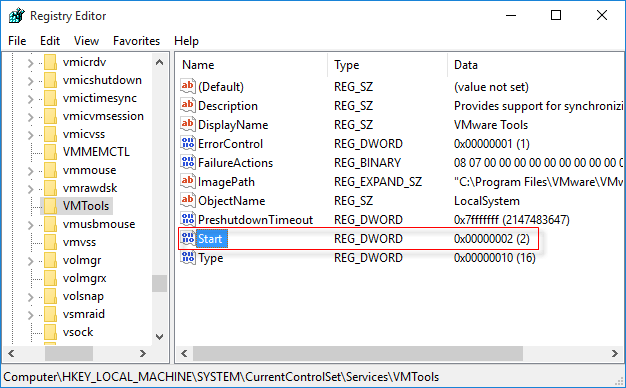Expand the vmusbmouse tree node

click(x=30, y=225)
